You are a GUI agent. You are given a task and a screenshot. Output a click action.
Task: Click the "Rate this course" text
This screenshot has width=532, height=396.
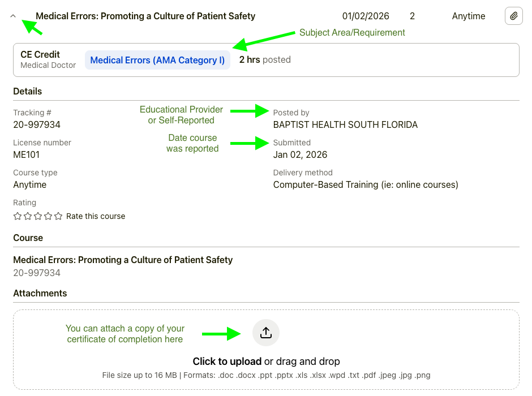click(96, 216)
